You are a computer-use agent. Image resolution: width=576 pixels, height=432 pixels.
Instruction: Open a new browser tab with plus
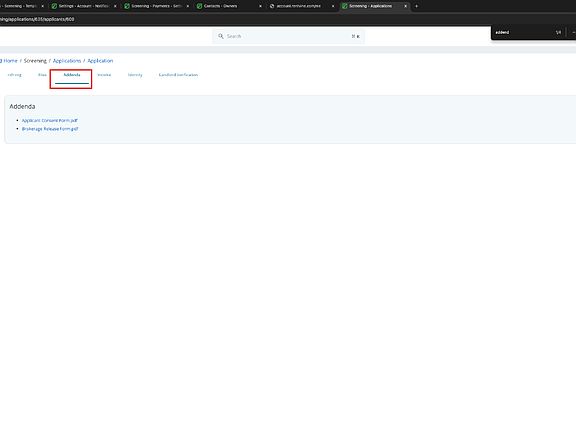416,6
